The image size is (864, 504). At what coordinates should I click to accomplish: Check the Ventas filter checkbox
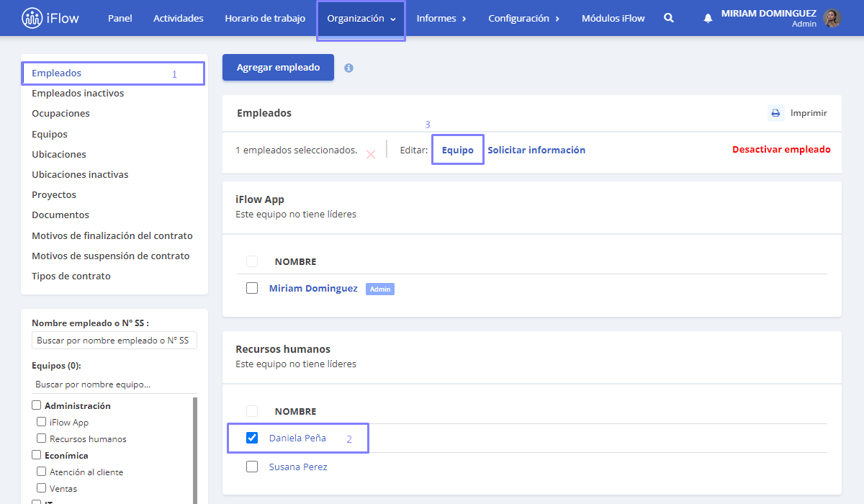[x=42, y=489]
